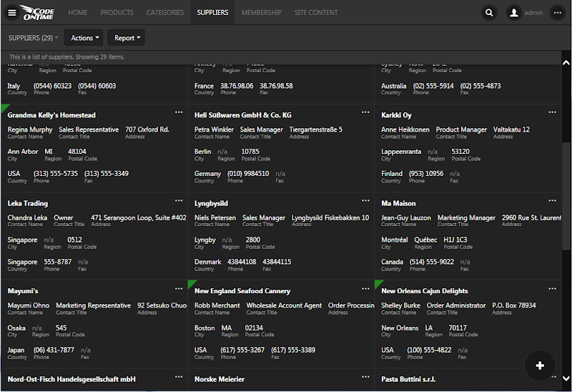The width and height of the screenshot is (572, 392).
Task: Click address 707 Oxford Rd.
Action: [147, 129]
